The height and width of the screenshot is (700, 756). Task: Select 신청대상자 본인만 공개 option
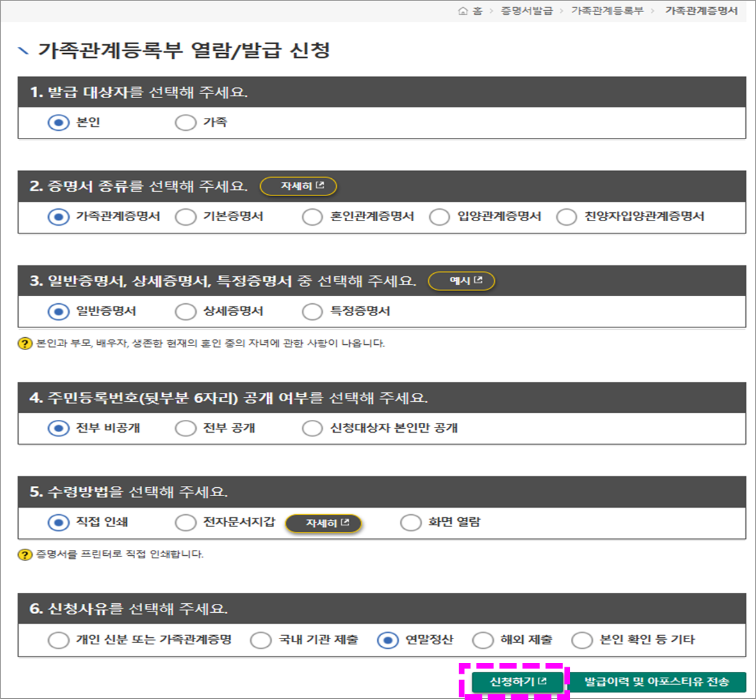click(312, 428)
